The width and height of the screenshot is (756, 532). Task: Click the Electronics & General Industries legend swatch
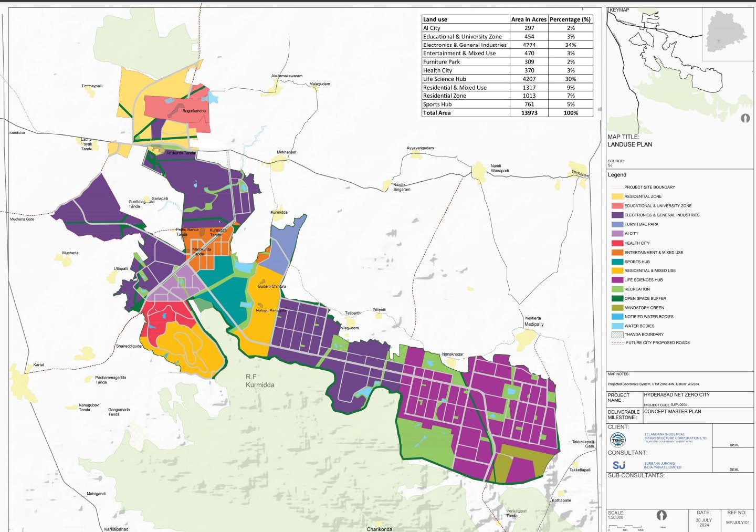[617, 215]
